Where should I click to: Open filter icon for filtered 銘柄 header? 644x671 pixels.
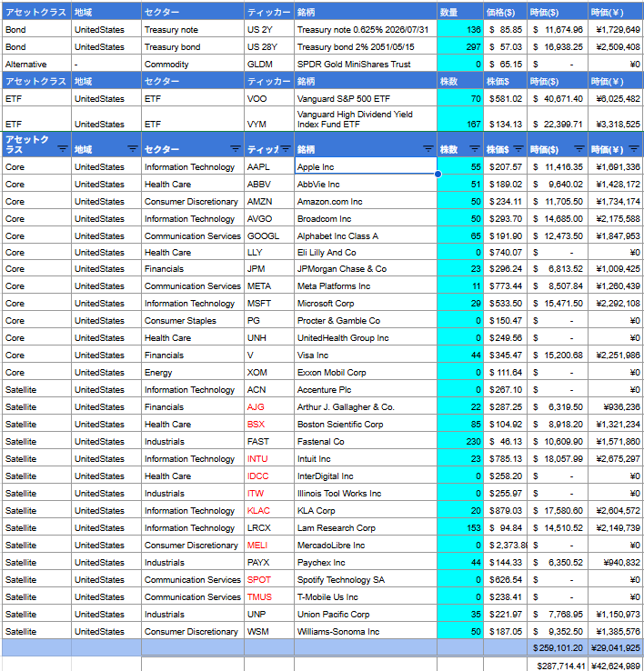click(x=428, y=149)
